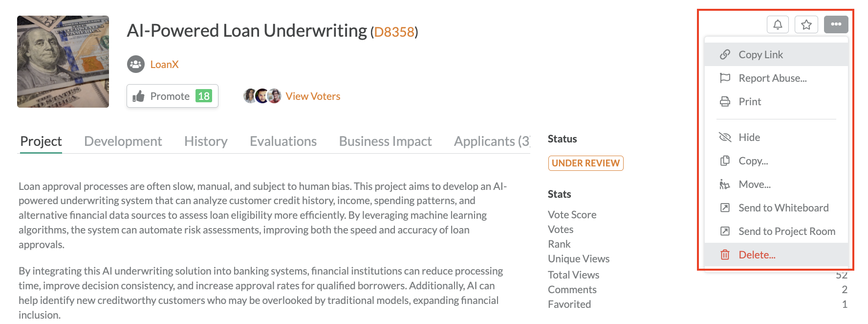Favorite the project with the star icon
This screenshot has width=868, height=324.
coord(806,24)
